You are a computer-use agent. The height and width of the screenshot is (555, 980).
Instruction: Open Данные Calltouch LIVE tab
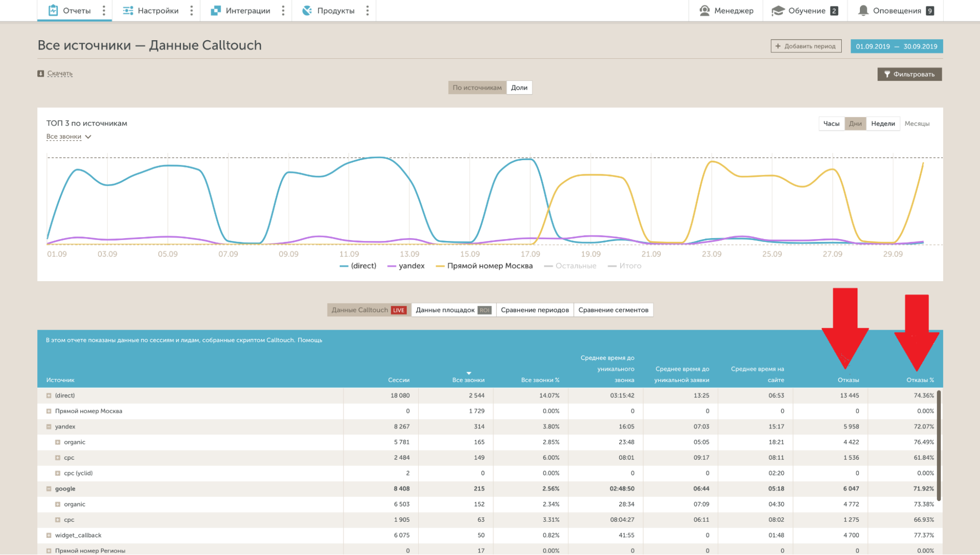click(x=369, y=310)
